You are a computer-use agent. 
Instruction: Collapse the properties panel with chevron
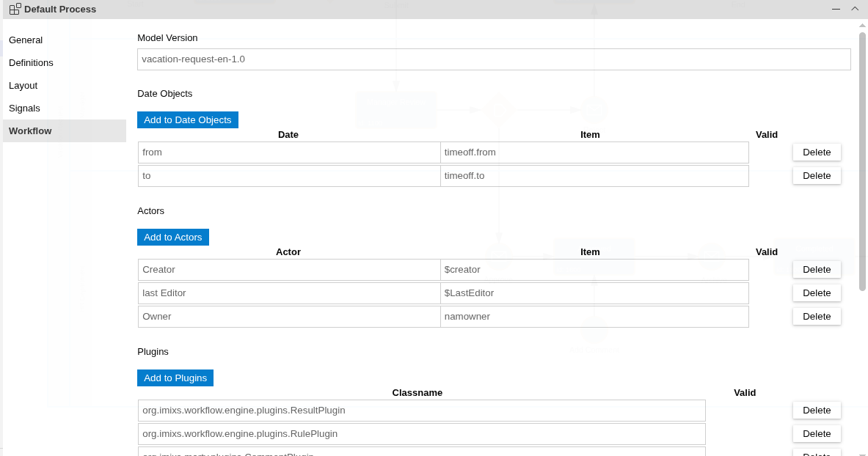(x=855, y=9)
